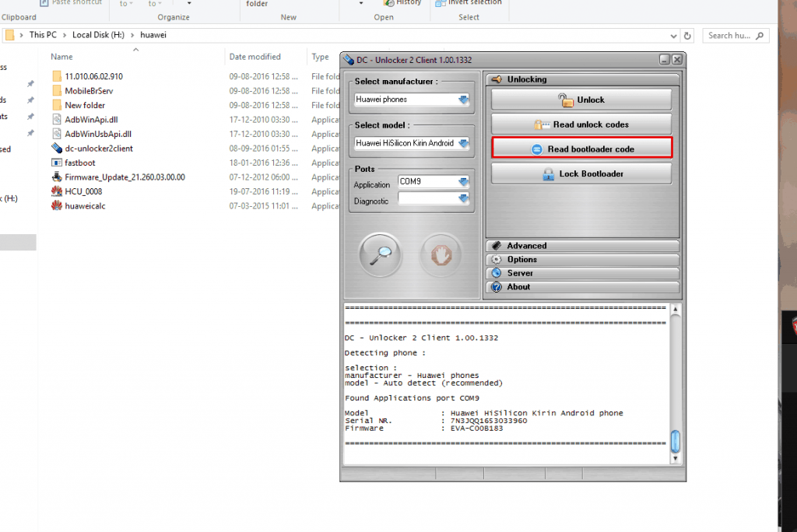The image size is (797, 532).
Task: Expand the chevron after Local Disk (H:) in the breadcrumb
Action: (132, 35)
